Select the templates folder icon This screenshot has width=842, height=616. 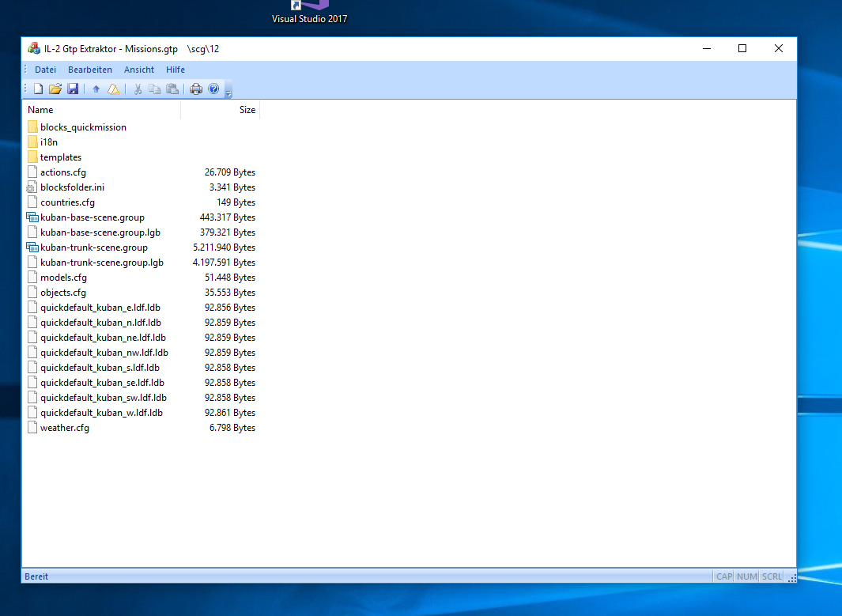pyautogui.click(x=32, y=157)
